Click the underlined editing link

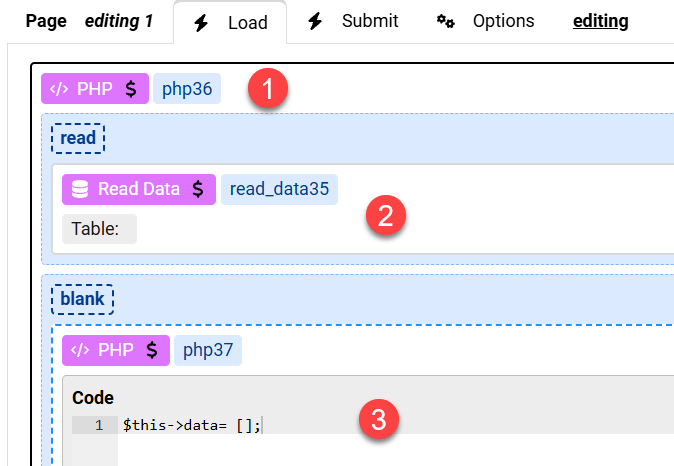[600, 21]
